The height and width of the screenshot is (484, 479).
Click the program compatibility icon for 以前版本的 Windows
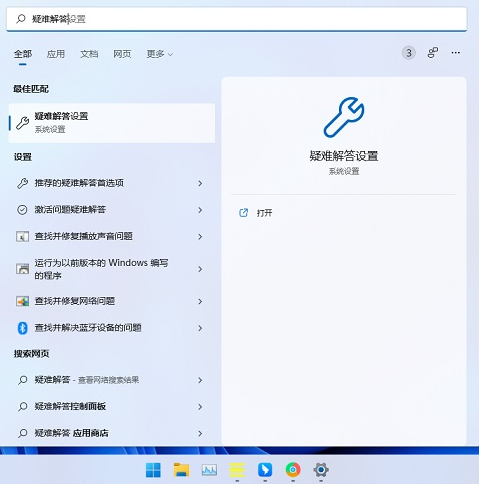22,269
